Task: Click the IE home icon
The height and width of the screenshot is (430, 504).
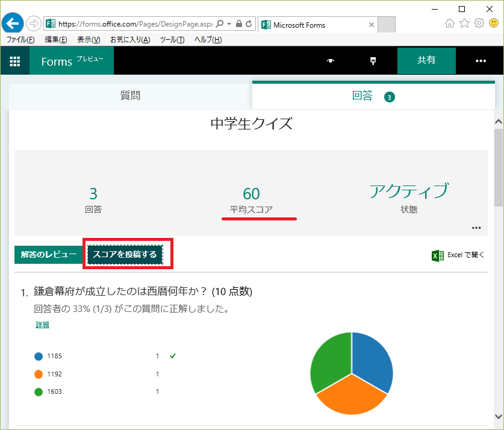Action: [x=450, y=23]
